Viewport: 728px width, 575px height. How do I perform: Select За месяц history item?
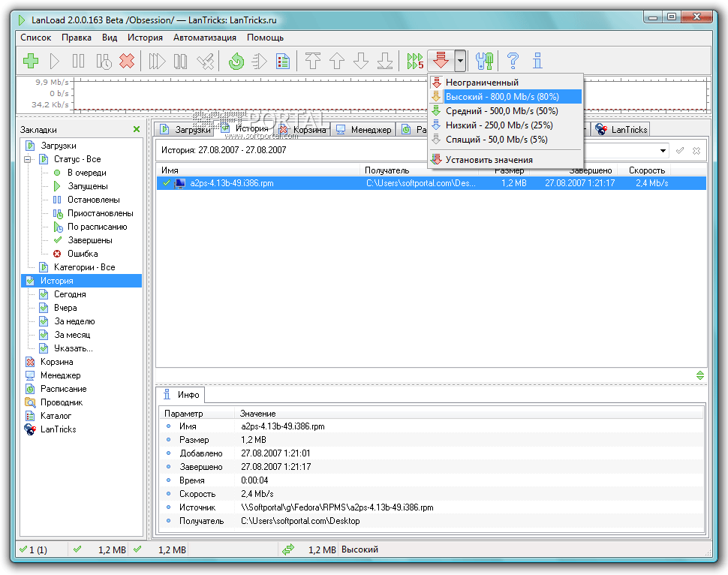(72, 334)
